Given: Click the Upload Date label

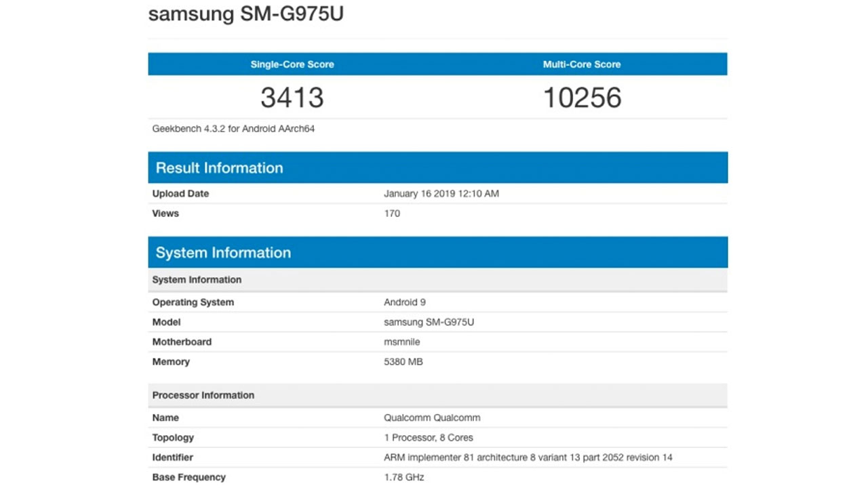Looking at the screenshot, I should click(180, 194).
